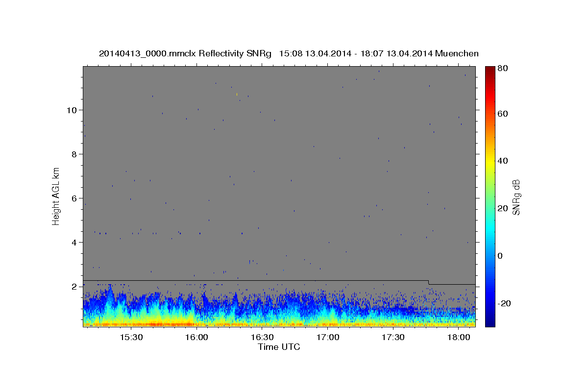Image resolution: width=588 pixels, height=392 pixels.
Task: Click the height axis label 10
Action: (x=72, y=110)
